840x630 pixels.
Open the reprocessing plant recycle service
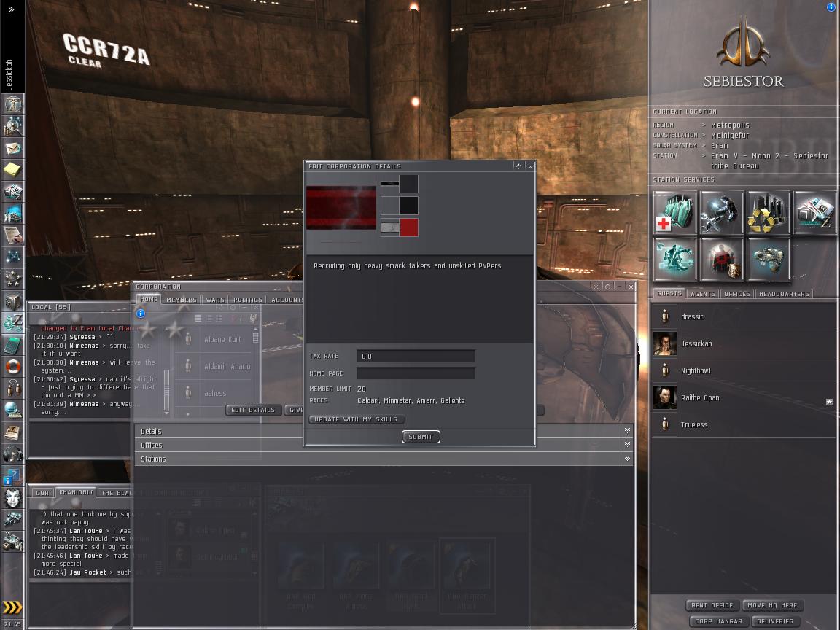[x=769, y=213]
